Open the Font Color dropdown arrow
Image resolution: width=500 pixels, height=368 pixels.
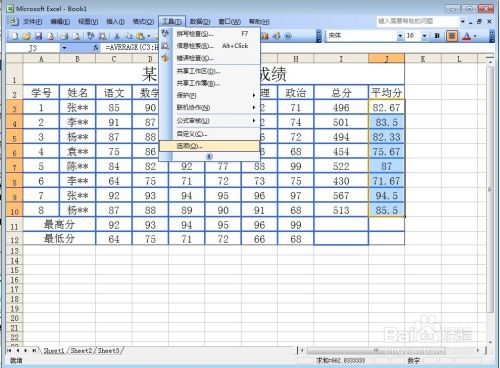tap(475, 36)
